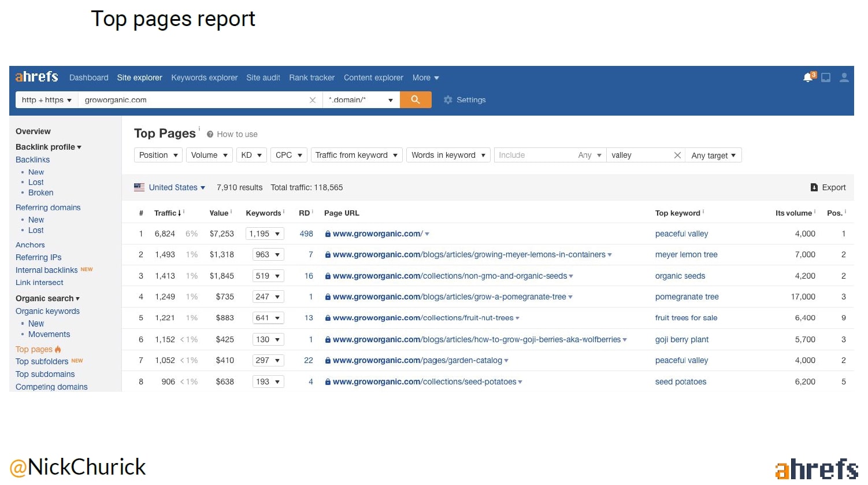868x485 pixels.
Task: Click the 'meyer lemon tree' keyword link
Action: [x=686, y=255]
